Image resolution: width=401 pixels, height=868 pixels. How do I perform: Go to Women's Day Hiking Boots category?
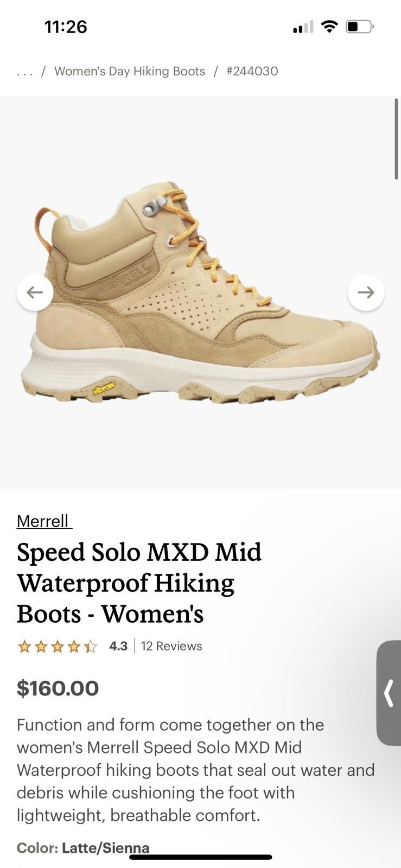click(130, 71)
